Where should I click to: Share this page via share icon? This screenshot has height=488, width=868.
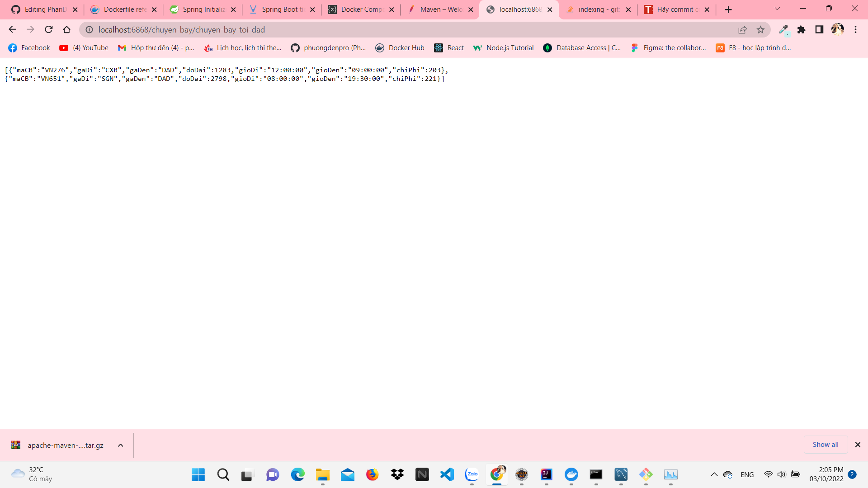(x=742, y=29)
